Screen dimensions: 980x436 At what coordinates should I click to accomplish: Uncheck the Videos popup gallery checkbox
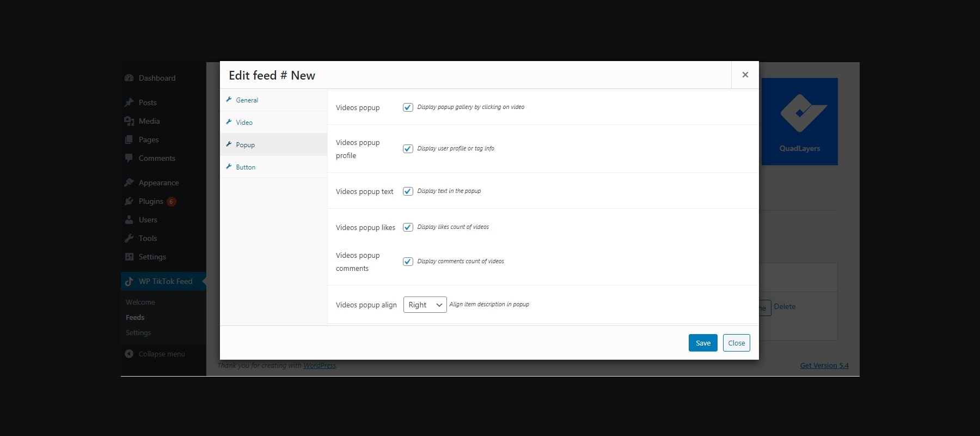[408, 107]
